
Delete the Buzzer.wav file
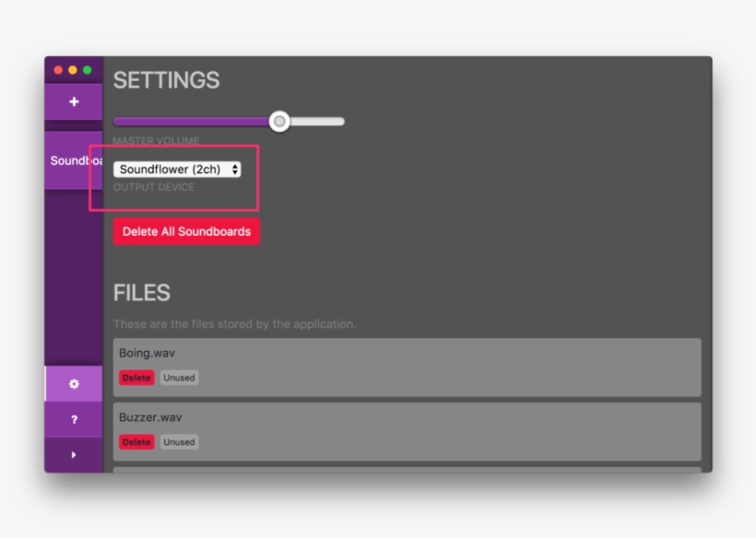click(136, 442)
